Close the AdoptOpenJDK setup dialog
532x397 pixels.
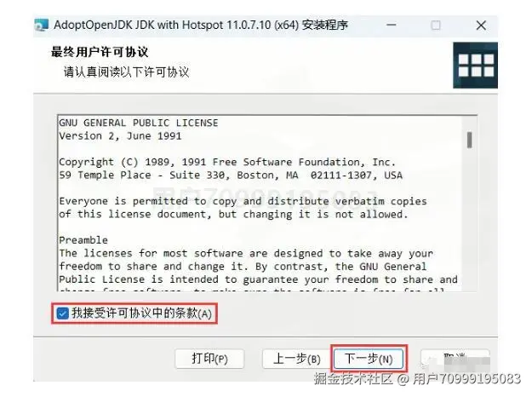[481, 25]
